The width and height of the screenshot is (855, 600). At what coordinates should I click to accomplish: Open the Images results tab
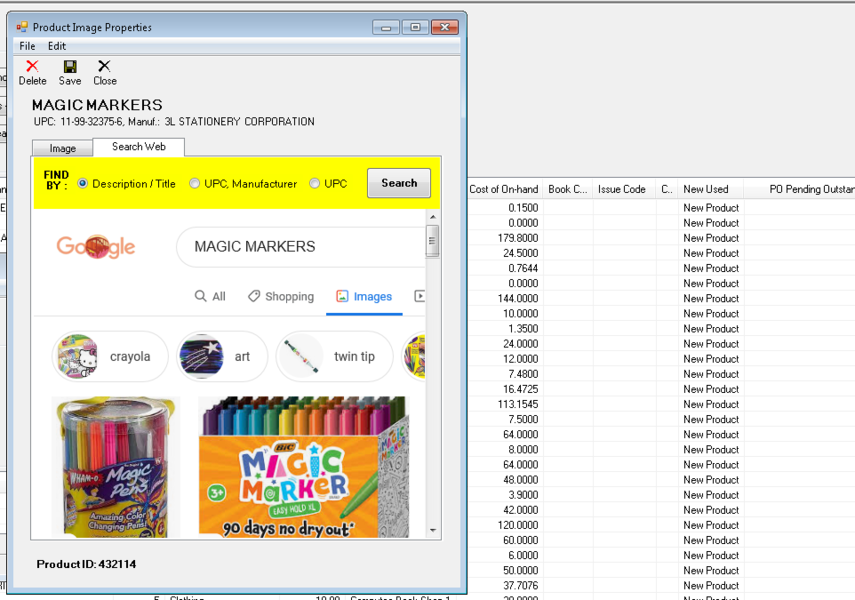click(364, 296)
